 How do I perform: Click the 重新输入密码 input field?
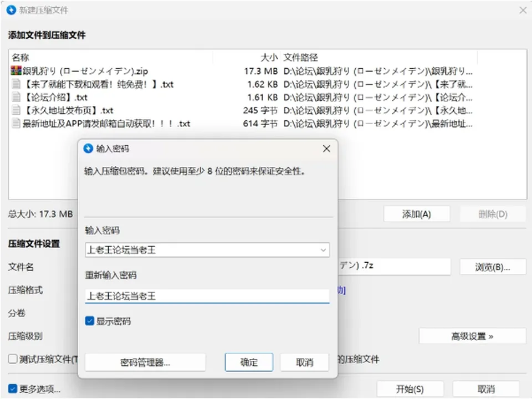coord(207,296)
